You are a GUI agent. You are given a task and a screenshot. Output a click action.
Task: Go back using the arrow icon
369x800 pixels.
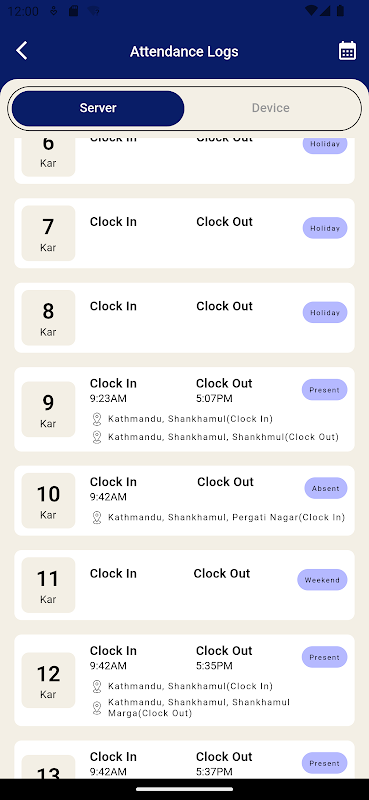click(21, 51)
